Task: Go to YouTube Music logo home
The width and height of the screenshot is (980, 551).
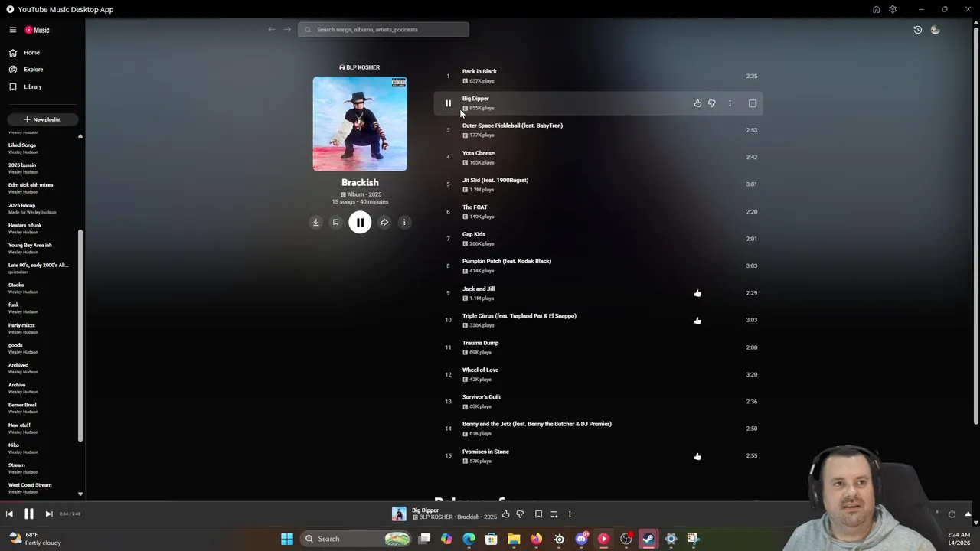Action: click(x=37, y=30)
